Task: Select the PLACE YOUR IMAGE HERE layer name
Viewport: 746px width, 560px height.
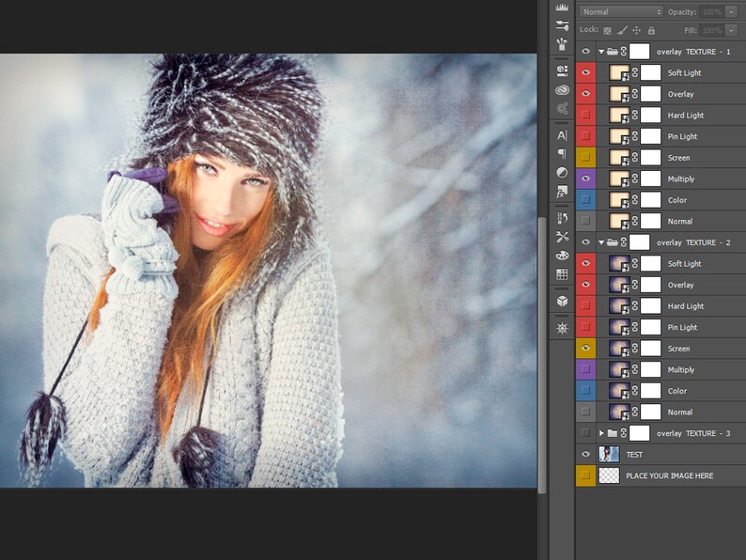Action: [669, 475]
